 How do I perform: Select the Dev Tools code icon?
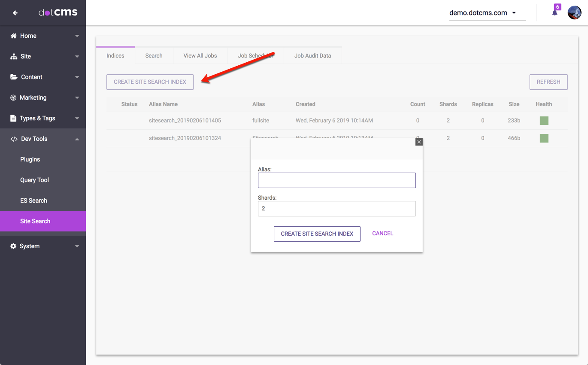[13, 139]
